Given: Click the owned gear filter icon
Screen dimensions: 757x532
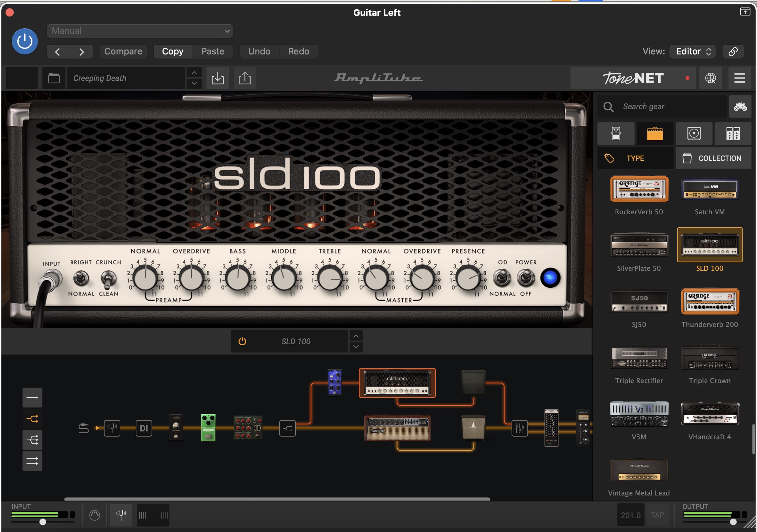Looking at the screenshot, I should click(x=740, y=106).
